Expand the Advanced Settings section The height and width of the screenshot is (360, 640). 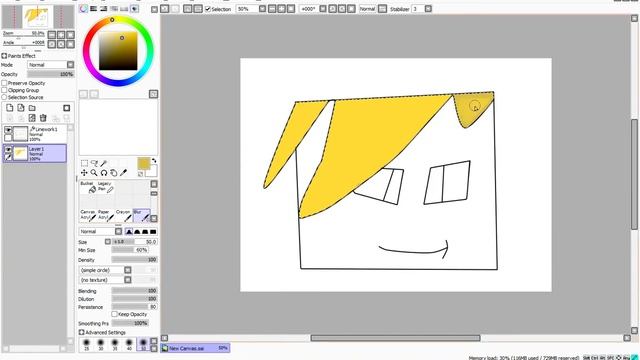pos(81,333)
